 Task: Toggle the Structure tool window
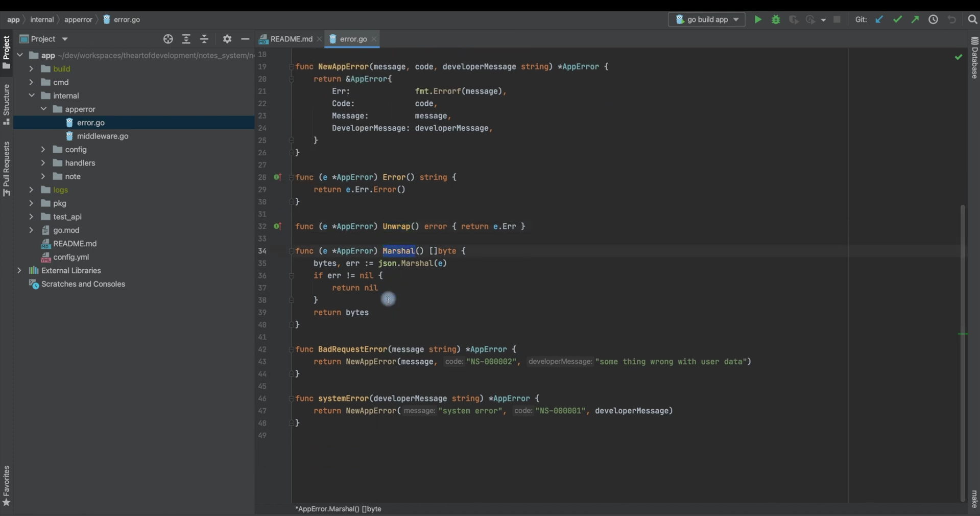tap(6, 105)
